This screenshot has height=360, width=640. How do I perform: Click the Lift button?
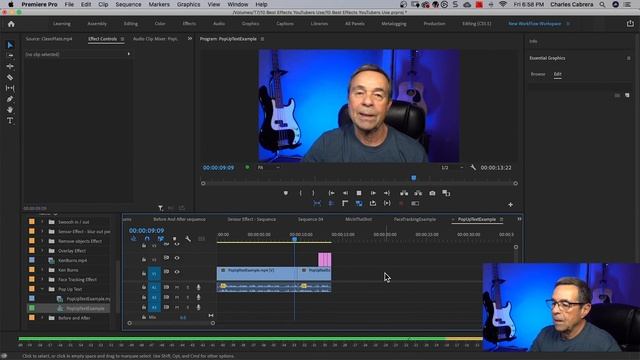[404, 193]
